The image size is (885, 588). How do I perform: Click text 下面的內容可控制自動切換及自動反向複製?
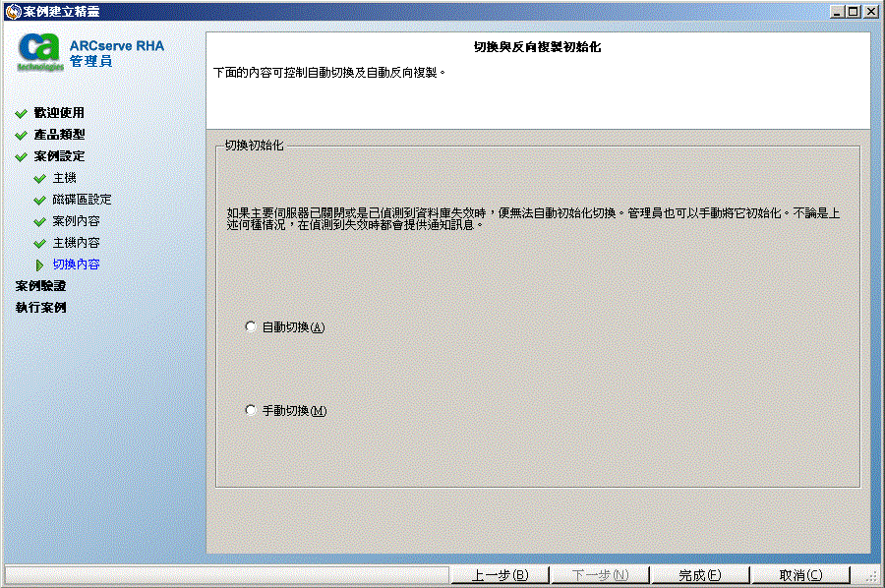tap(329, 72)
